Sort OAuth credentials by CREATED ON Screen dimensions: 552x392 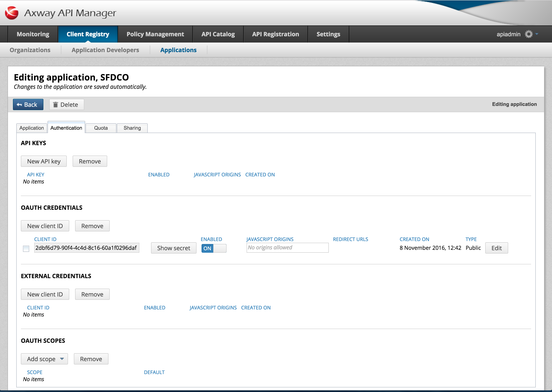click(414, 239)
